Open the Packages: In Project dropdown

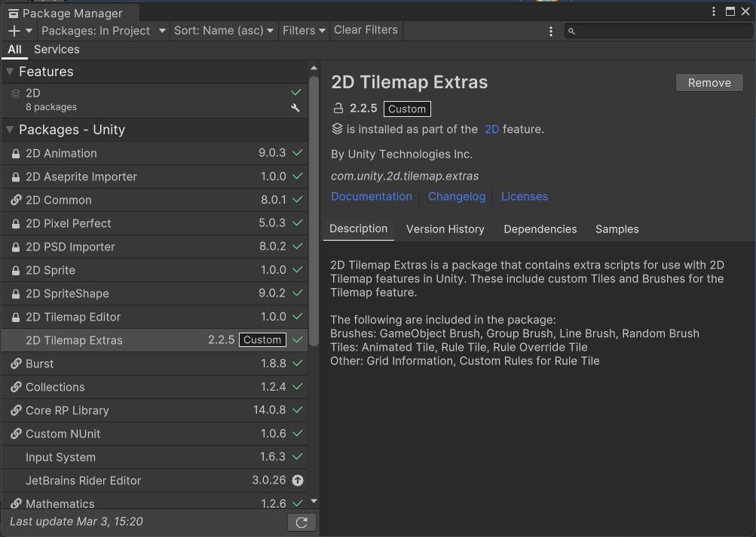[x=103, y=31]
